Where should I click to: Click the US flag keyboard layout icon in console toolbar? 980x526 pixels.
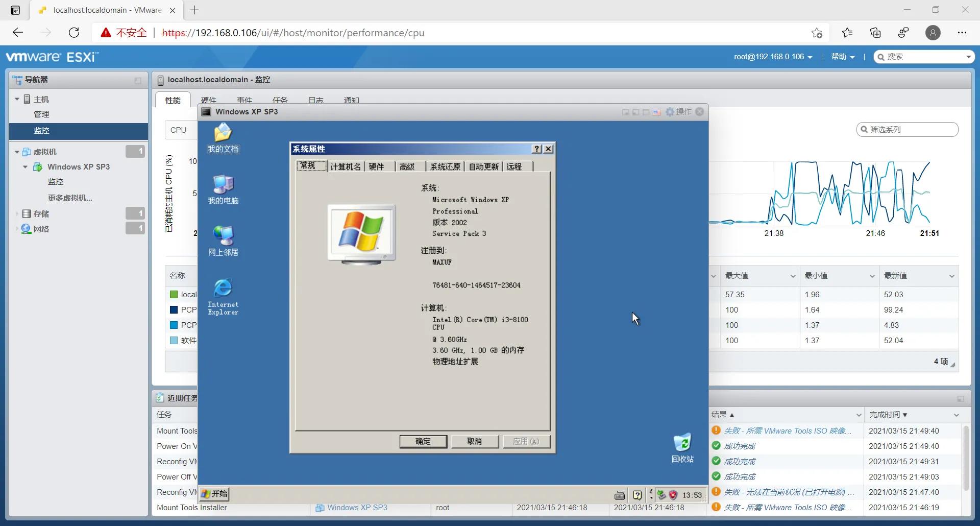click(x=657, y=112)
